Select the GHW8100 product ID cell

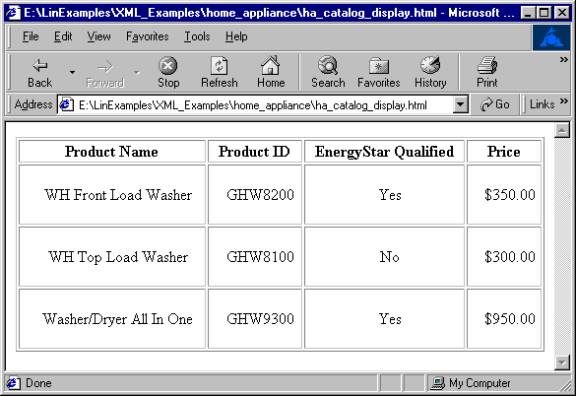(255, 257)
